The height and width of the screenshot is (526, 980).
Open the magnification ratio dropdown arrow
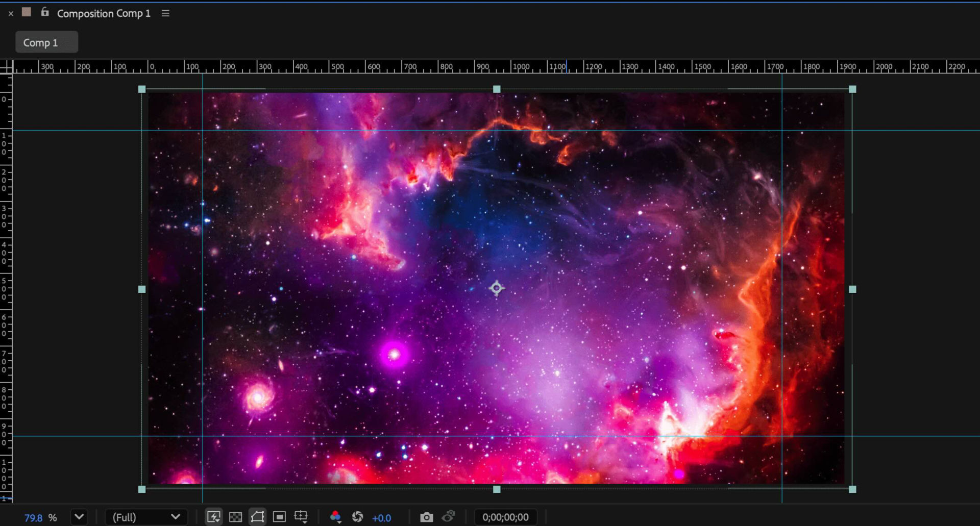[x=79, y=517]
